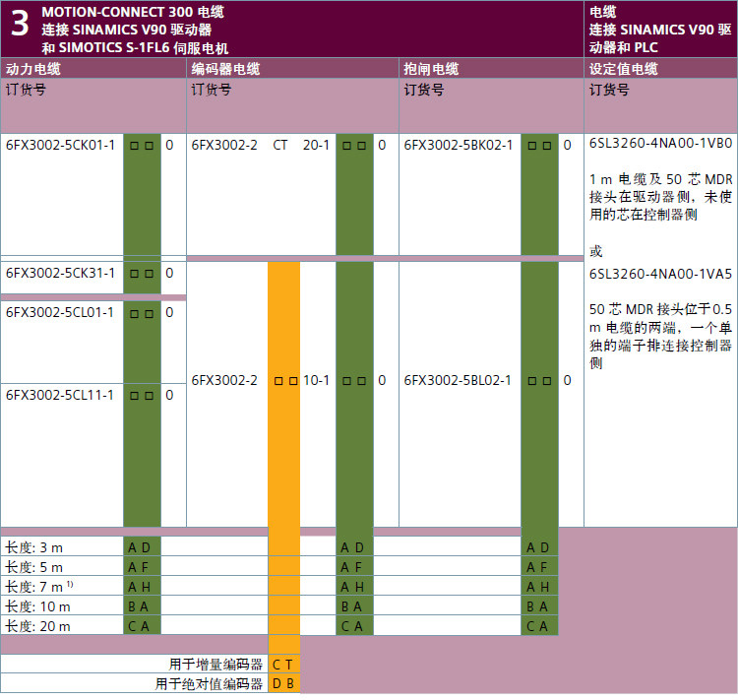Click the large section number 3
Viewport: 738px width, 700px height.
click(20, 24)
